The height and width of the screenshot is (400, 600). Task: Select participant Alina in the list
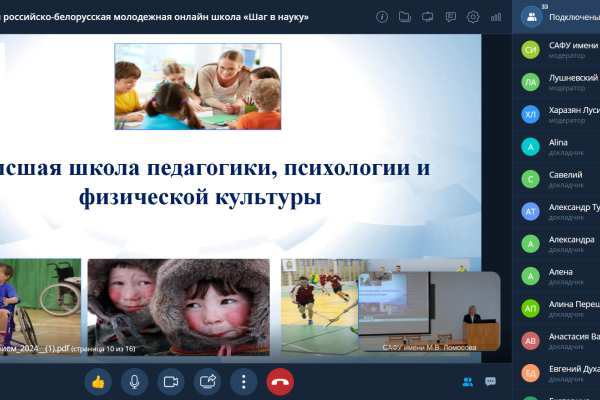pyautogui.click(x=562, y=147)
